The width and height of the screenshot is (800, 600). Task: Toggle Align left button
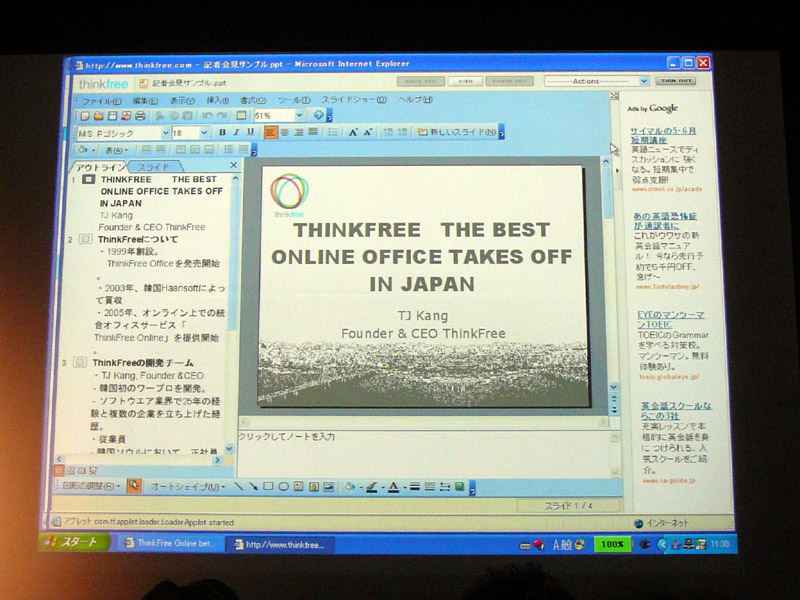tap(270, 132)
